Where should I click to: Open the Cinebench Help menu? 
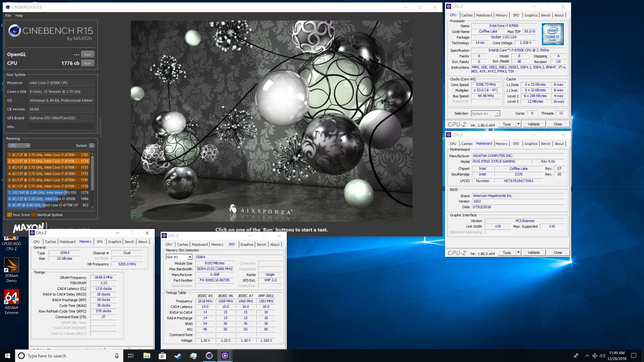tap(19, 15)
